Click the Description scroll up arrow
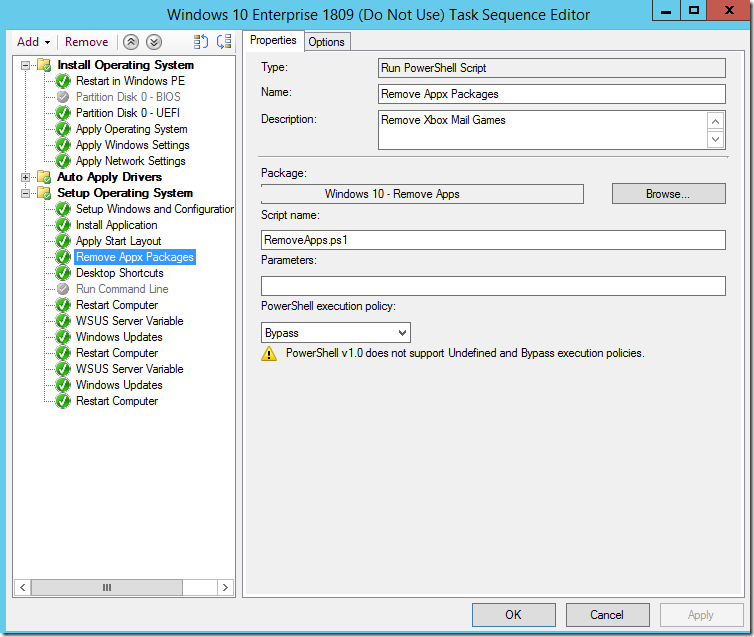 [716, 122]
